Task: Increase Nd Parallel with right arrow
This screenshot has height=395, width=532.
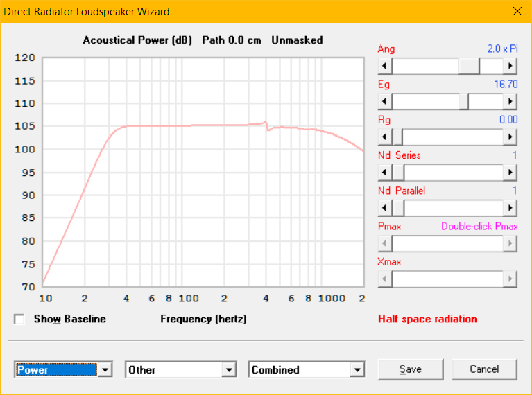Action: pos(510,208)
